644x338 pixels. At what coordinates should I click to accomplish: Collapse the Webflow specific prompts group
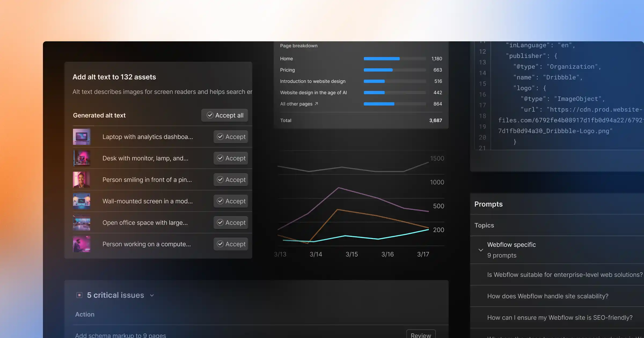(x=480, y=250)
